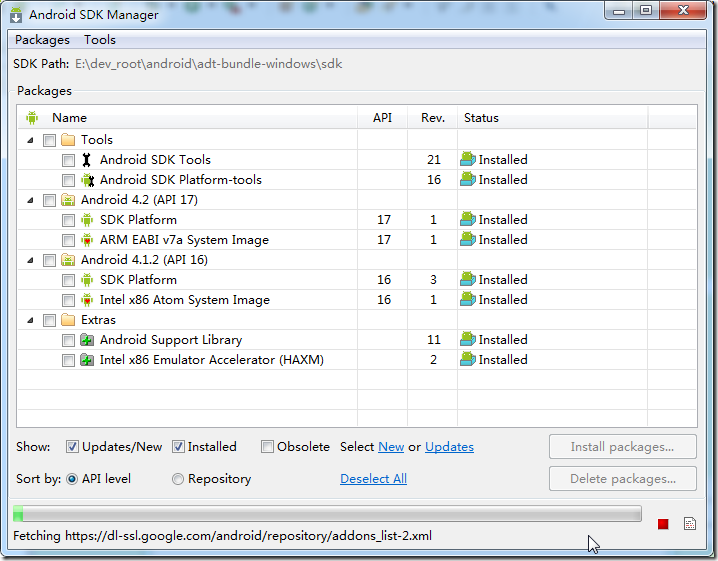Image resolution: width=718 pixels, height=561 pixels.
Task: Click the red stop-fetching icon
Action: click(x=663, y=524)
